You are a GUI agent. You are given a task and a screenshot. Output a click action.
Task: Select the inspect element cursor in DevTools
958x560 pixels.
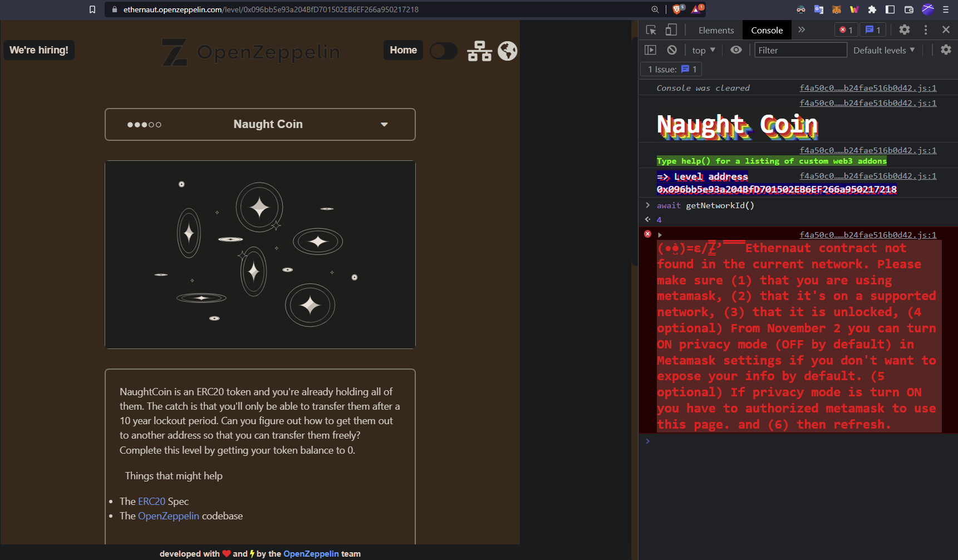[x=651, y=30]
